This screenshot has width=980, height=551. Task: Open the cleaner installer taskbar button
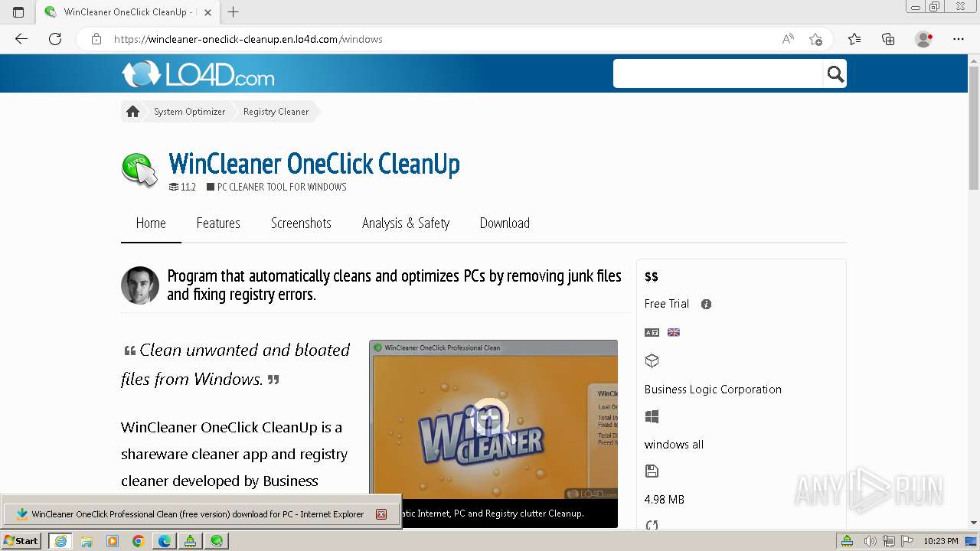[191, 541]
